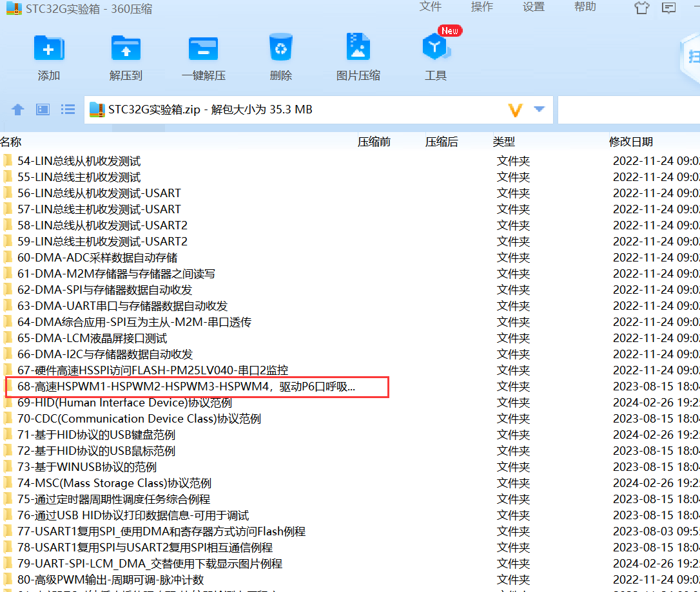
Task: Sort by 修改日期 column header
Action: point(631,142)
